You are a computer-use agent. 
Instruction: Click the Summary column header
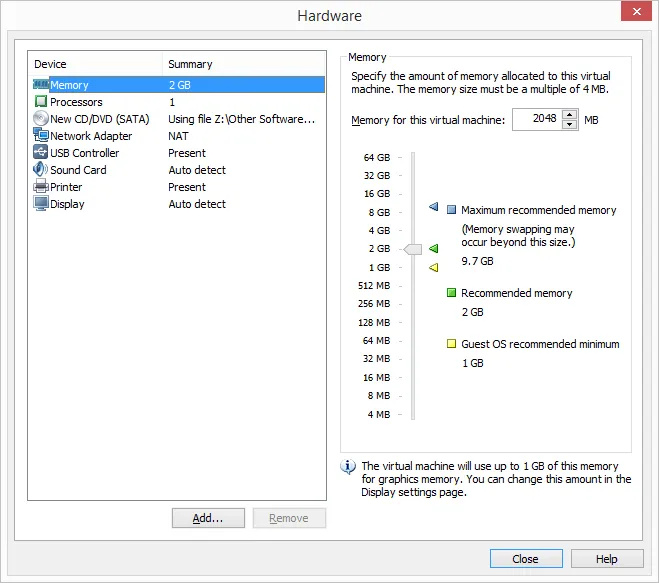pyautogui.click(x=244, y=64)
